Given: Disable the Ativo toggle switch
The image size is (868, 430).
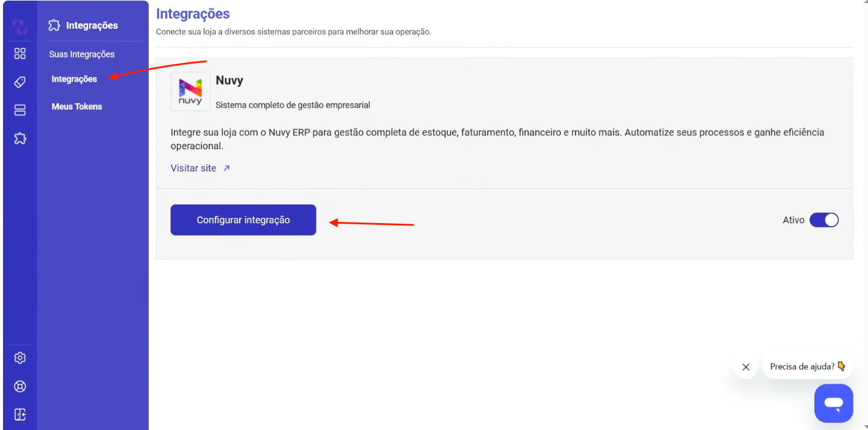Looking at the screenshot, I should (x=823, y=220).
